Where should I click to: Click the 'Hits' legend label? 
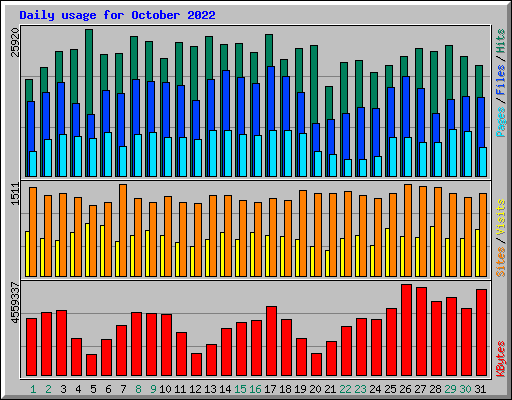tap(501, 41)
